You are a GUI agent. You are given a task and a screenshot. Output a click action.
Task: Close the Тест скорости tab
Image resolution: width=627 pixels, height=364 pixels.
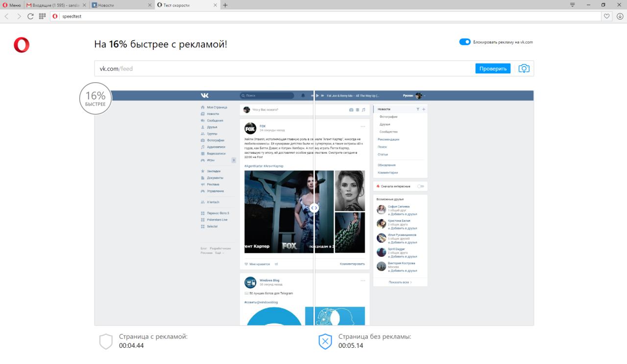[x=216, y=5]
